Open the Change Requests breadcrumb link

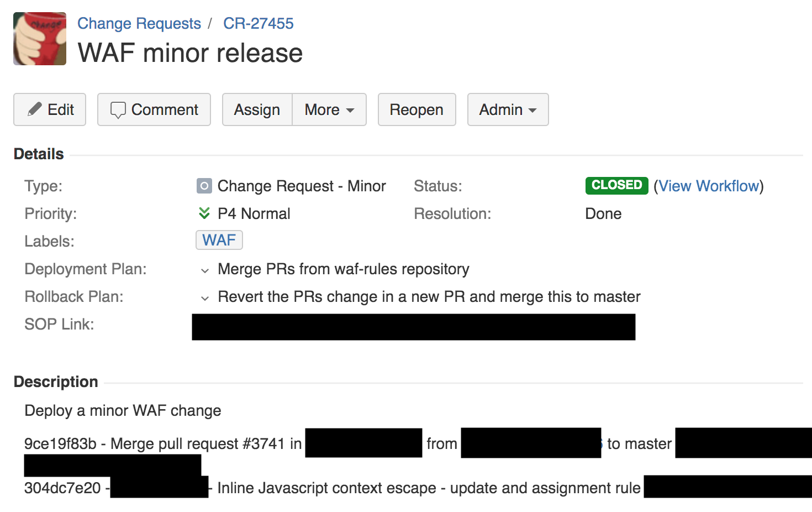click(139, 24)
